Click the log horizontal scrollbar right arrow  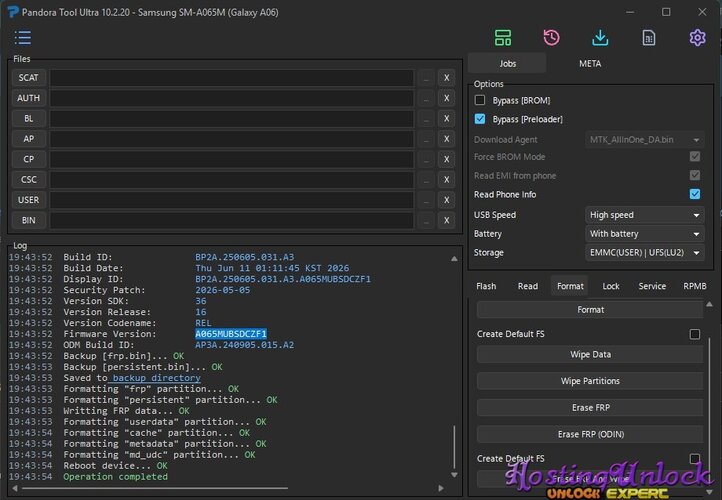coord(441,488)
